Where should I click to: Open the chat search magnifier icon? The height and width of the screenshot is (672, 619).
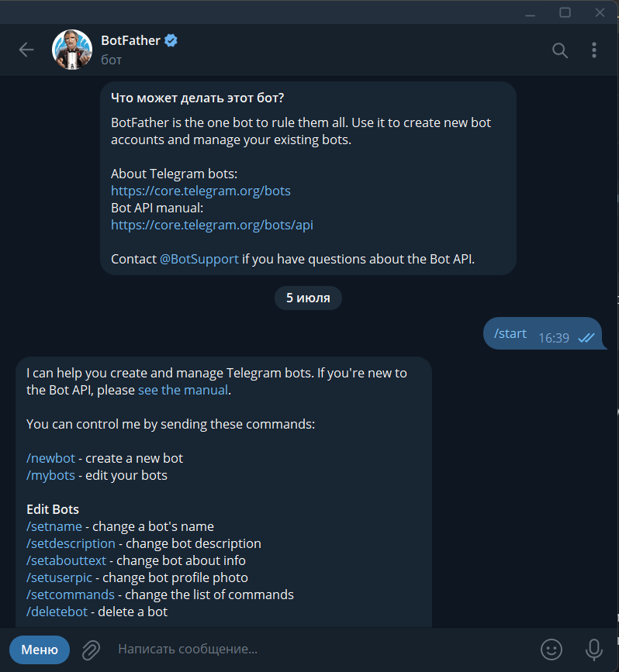pyautogui.click(x=559, y=50)
